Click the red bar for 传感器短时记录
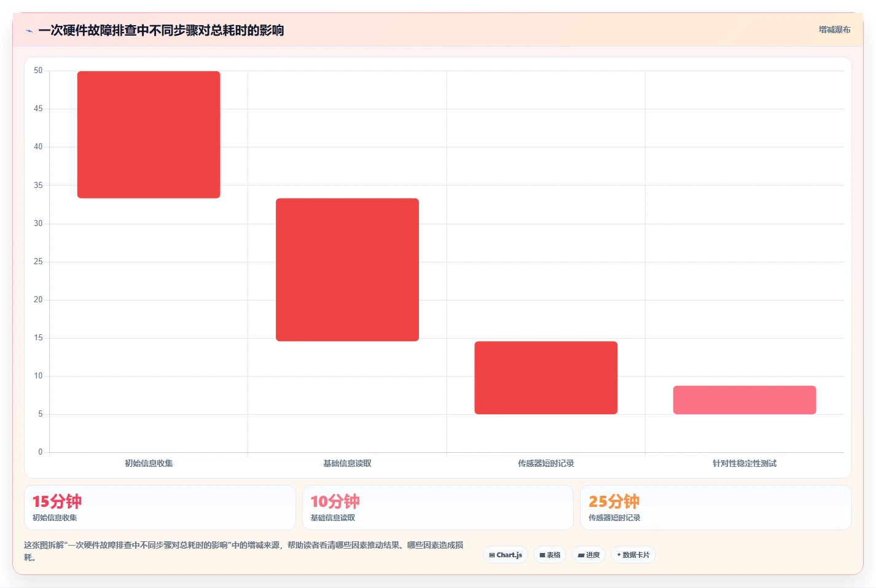The image size is (876, 588). [546, 377]
